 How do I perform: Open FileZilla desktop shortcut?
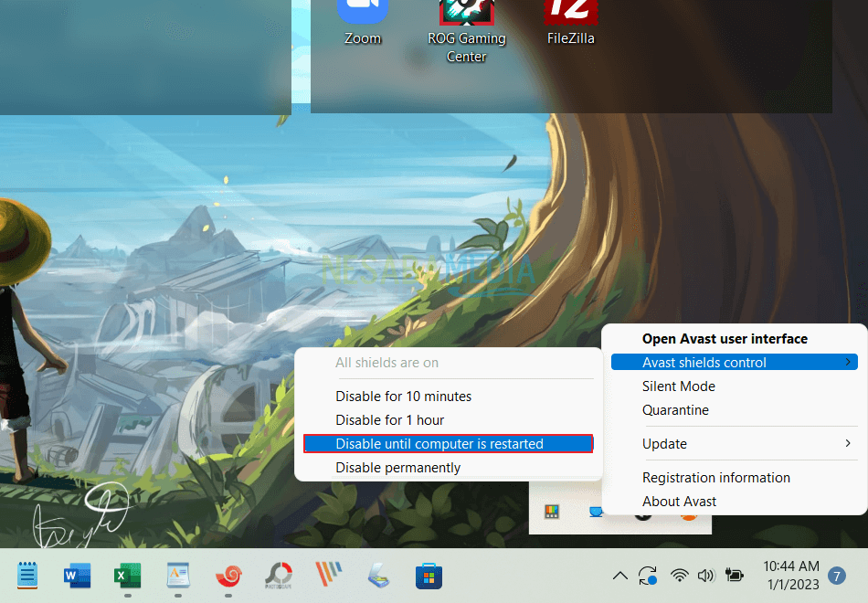(571, 23)
